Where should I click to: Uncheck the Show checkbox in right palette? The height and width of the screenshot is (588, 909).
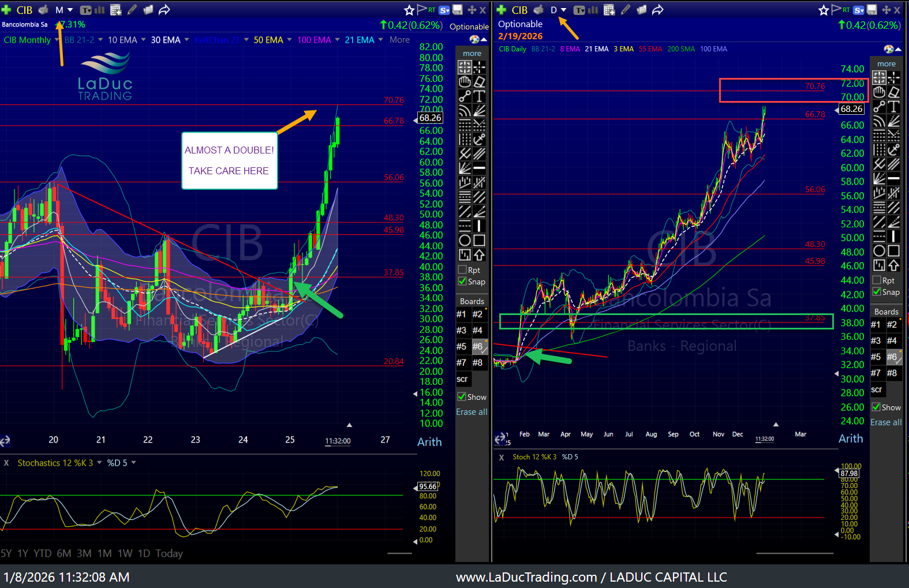click(x=876, y=407)
